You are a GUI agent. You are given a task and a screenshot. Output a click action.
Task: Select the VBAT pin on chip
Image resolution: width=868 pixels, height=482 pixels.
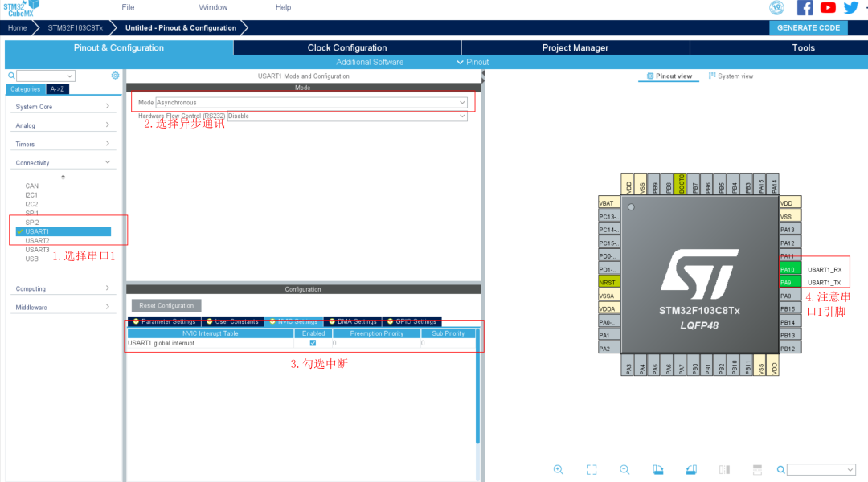[608, 203]
